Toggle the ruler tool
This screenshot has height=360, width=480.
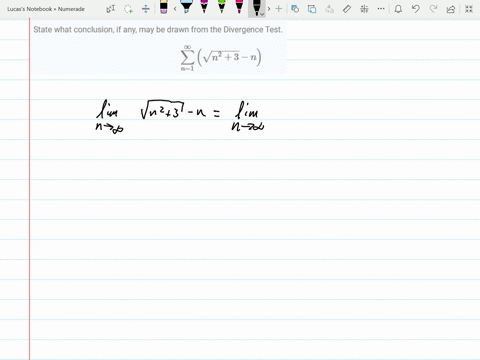347,9
